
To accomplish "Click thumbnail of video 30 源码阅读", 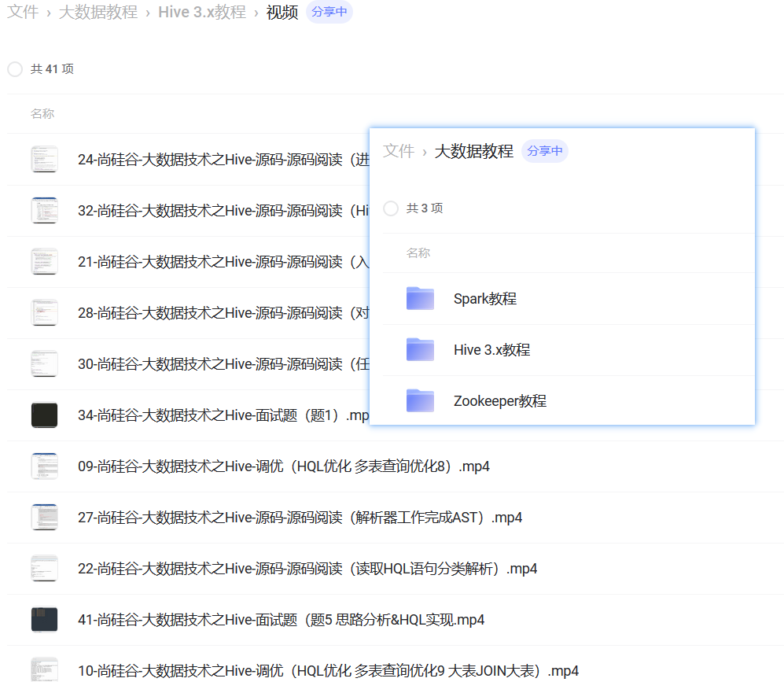I will (x=45, y=363).
